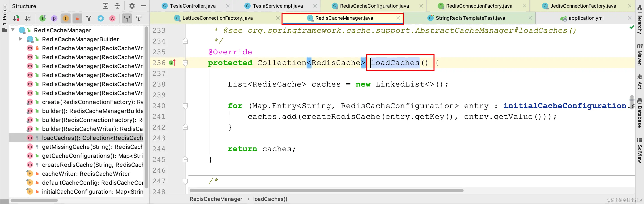The height and width of the screenshot is (204, 644).
Task: Expand the RedisCacheManagerBuilder node
Action: click(x=21, y=39)
